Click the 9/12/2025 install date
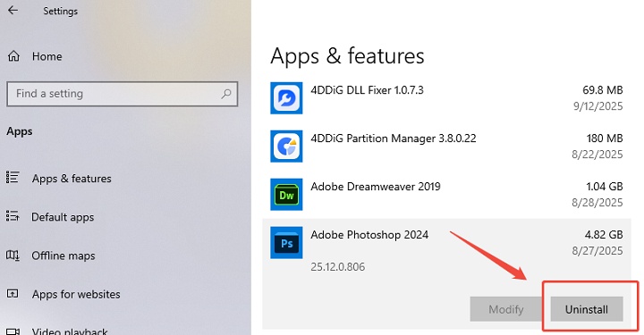The image size is (644, 335). [598, 106]
